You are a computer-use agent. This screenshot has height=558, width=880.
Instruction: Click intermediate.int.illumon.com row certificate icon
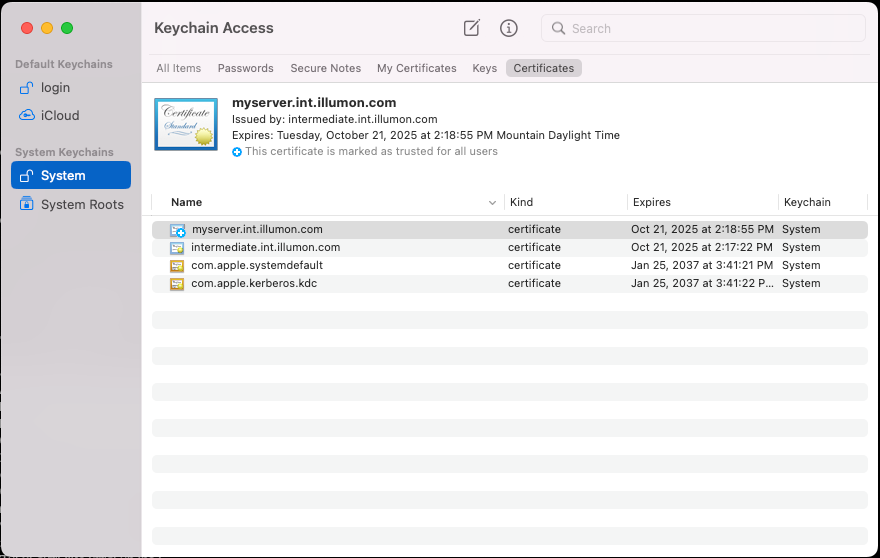pyautogui.click(x=177, y=248)
